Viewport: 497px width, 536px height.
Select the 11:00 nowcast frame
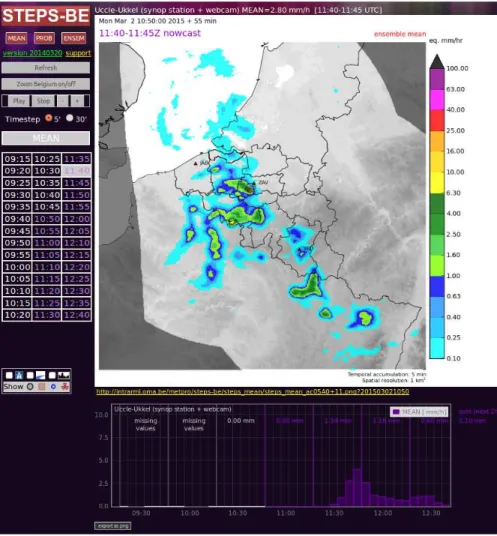click(x=47, y=243)
